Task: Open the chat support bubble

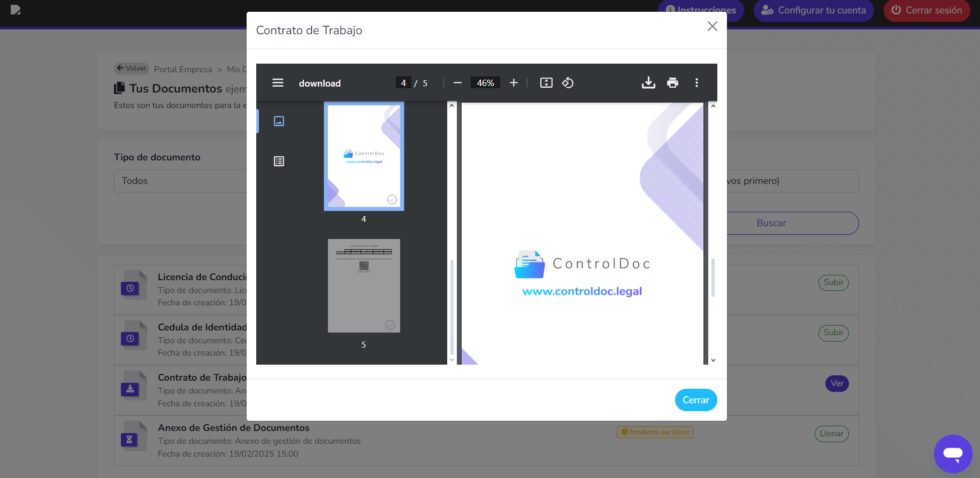Action: coord(953,453)
